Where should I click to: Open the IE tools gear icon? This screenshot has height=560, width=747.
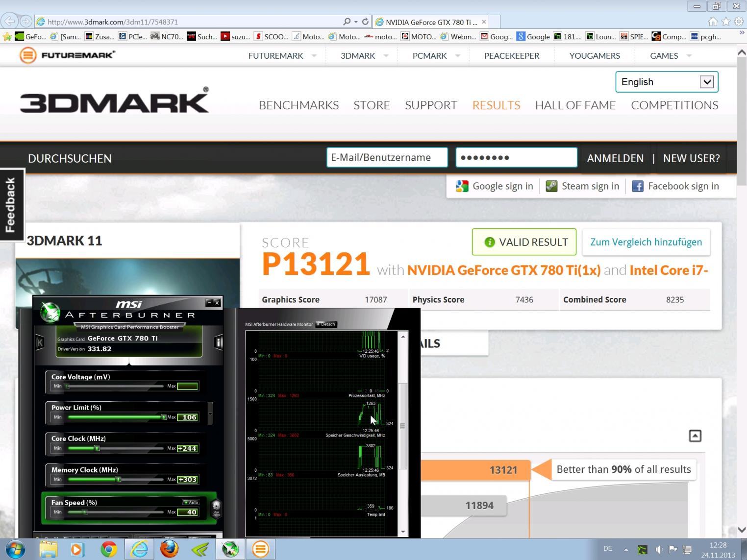pyautogui.click(x=739, y=22)
